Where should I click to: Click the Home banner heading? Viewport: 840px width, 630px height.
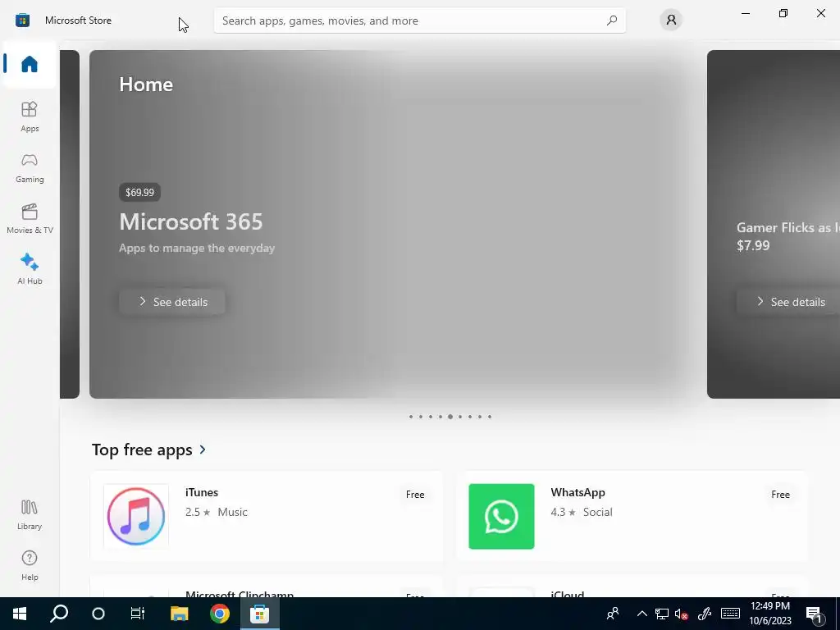(146, 84)
